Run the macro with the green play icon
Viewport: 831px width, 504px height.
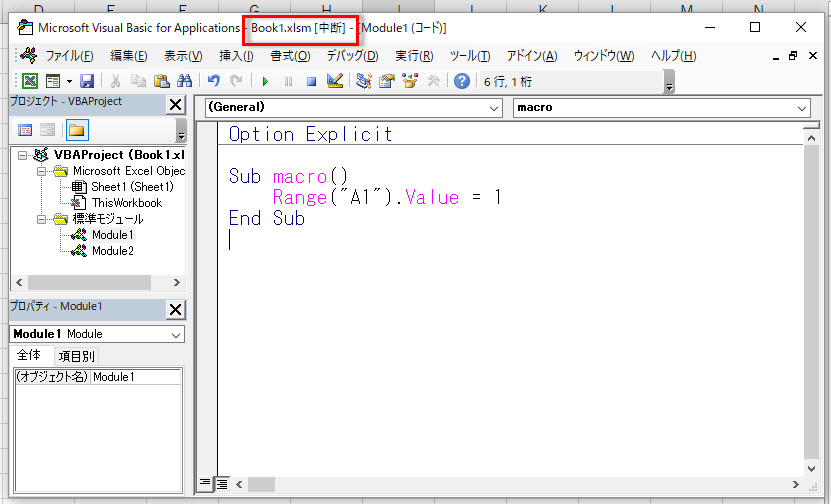(266, 82)
